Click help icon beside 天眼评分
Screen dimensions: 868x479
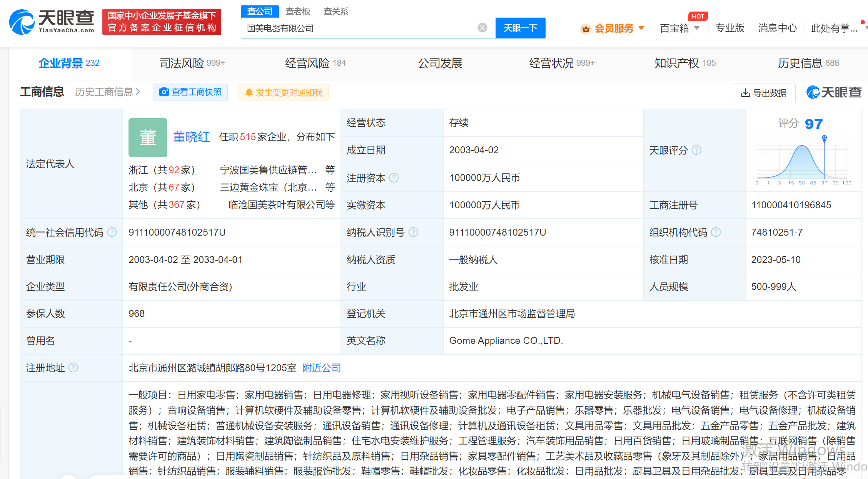point(696,150)
